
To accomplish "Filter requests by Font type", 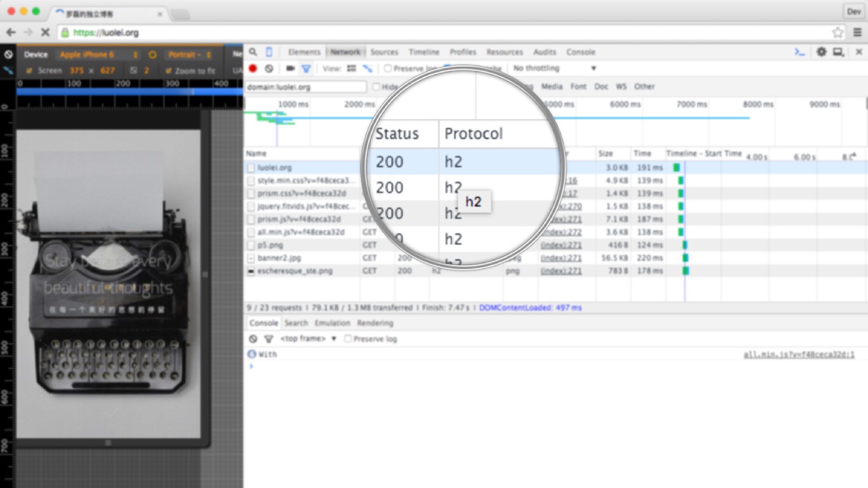I will tap(578, 86).
